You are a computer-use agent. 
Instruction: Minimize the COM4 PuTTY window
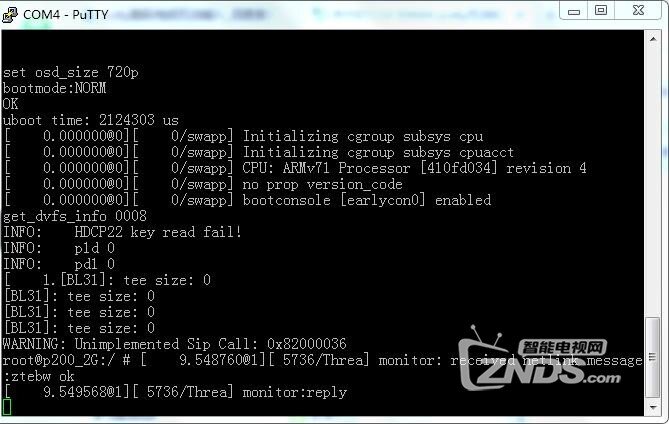click(x=573, y=10)
